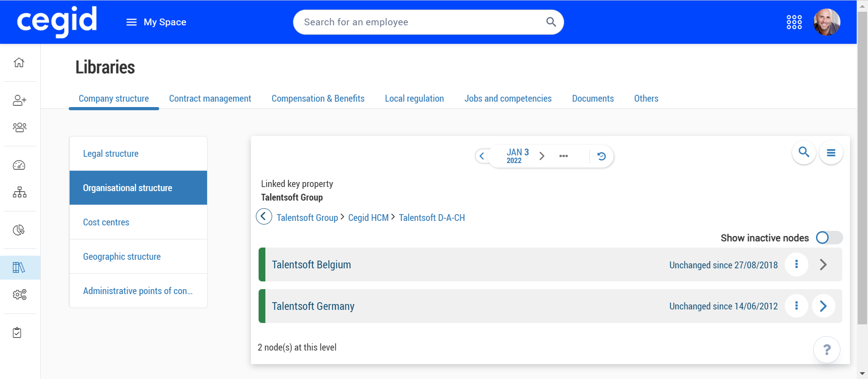The image size is (868, 379).
Task: Open the apps grid launcher
Action: [x=794, y=22]
